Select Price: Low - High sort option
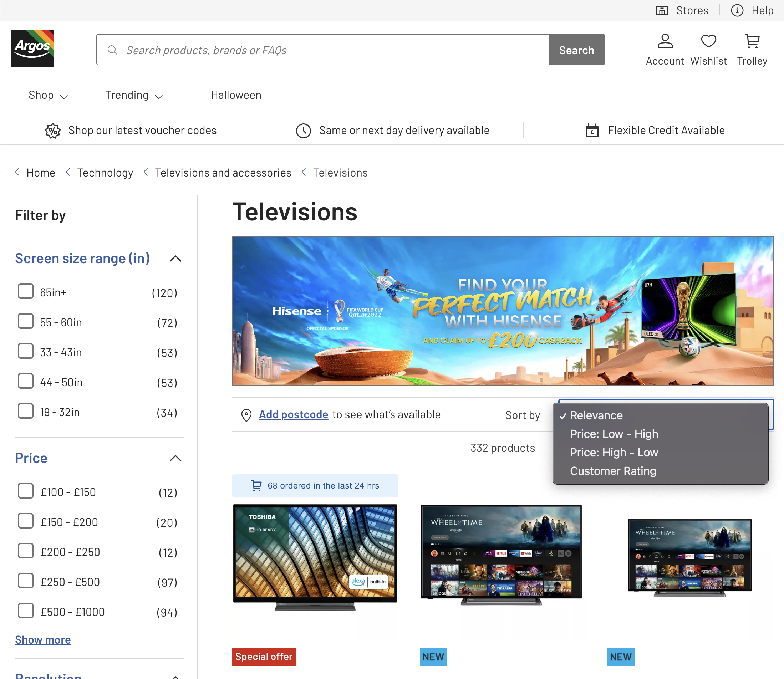Image resolution: width=784 pixels, height=679 pixels. 614,434
